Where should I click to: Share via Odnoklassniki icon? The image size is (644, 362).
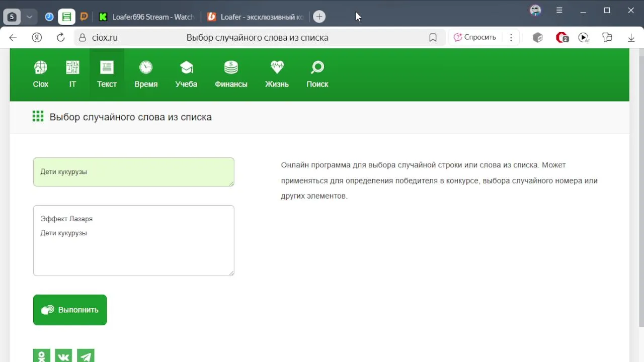42,356
